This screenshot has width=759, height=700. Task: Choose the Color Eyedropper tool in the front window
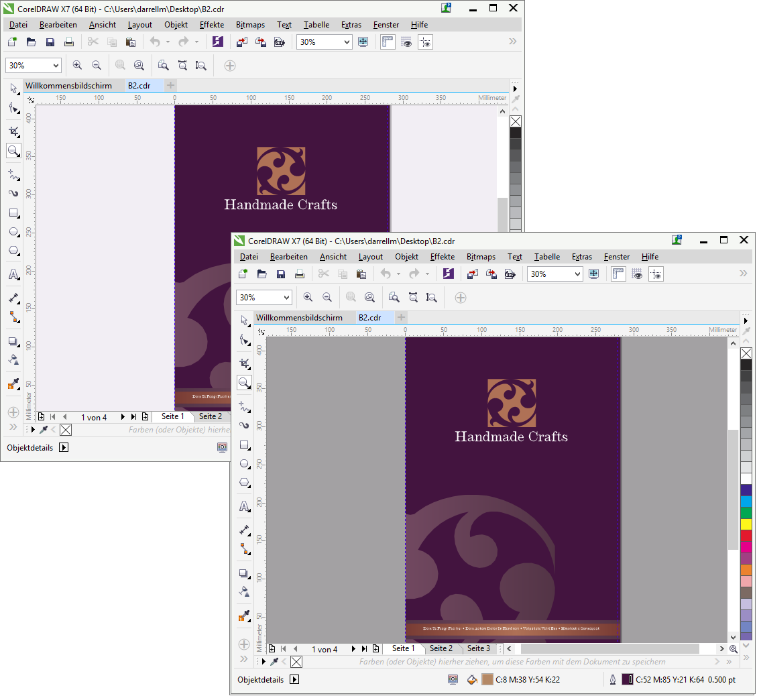click(244, 616)
